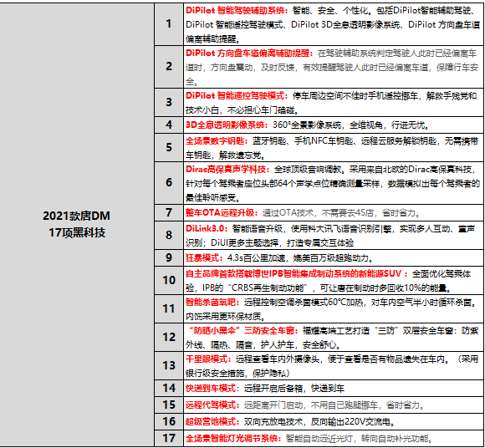The height and width of the screenshot is (448, 485).
Task: Select row number 7 cell
Action: (169, 212)
